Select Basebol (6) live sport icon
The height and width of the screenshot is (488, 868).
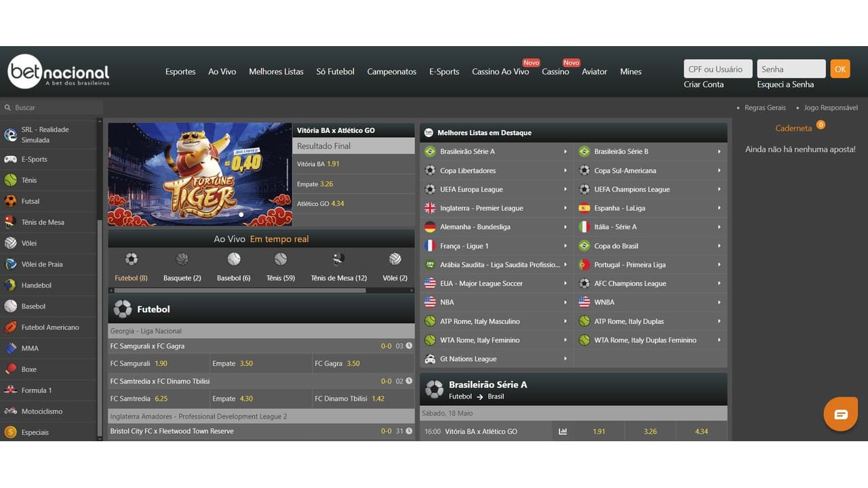234,259
